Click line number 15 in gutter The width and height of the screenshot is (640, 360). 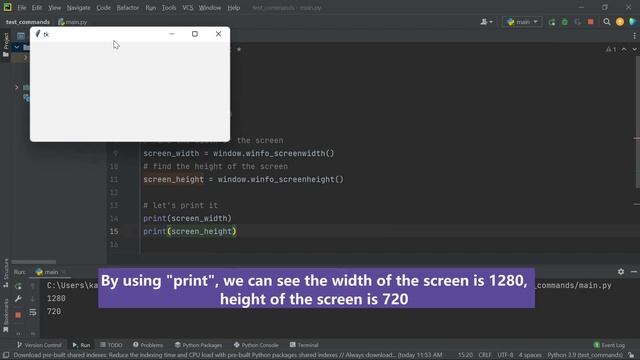pyautogui.click(x=114, y=231)
